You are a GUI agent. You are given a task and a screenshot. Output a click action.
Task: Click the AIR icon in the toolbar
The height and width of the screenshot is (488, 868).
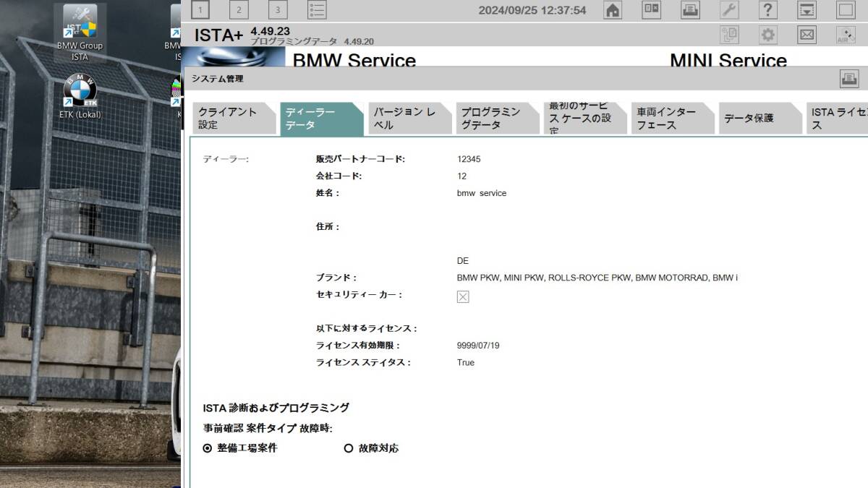[x=846, y=35]
